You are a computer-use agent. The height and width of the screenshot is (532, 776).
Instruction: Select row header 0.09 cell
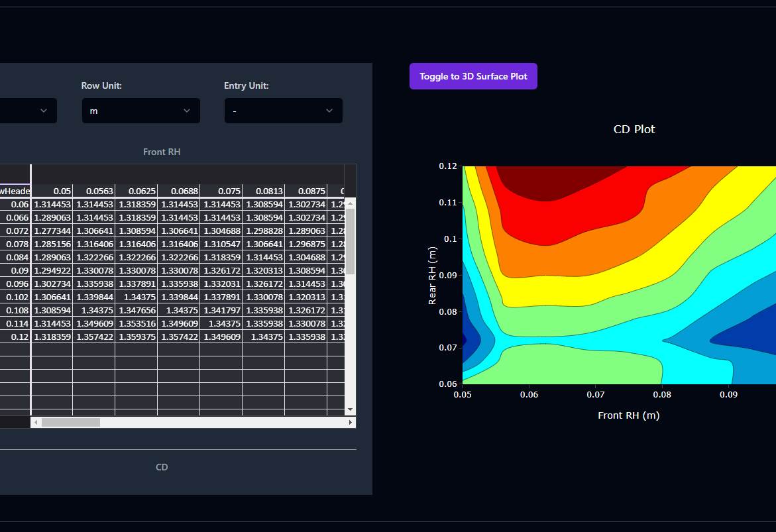pyautogui.click(x=15, y=271)
